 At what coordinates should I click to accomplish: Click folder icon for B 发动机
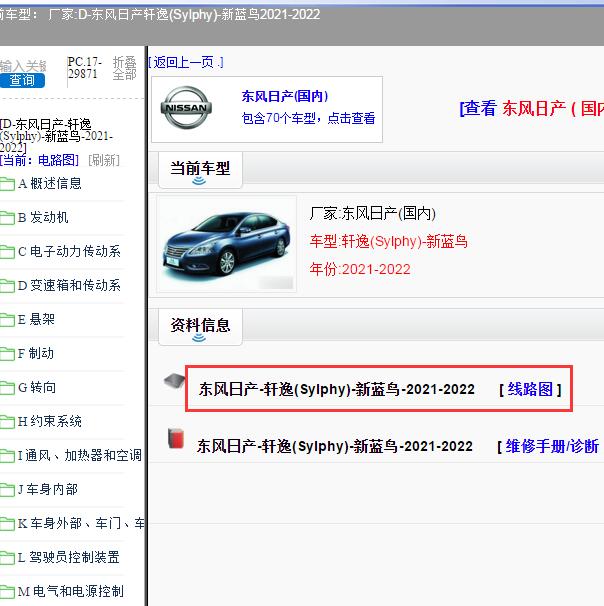(7, 218)
